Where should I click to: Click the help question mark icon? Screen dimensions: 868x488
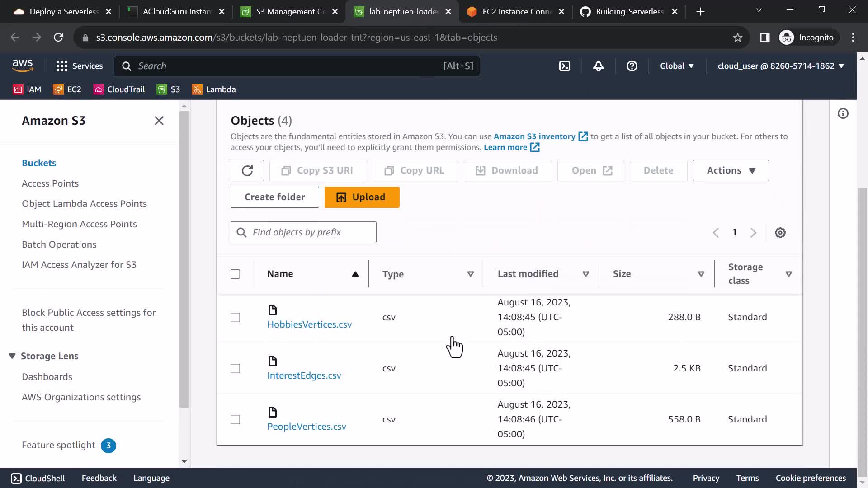tap(632, 66)
